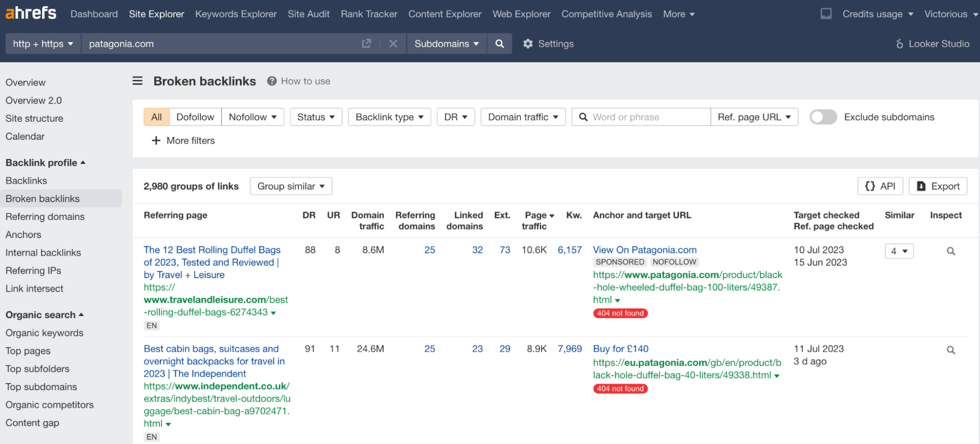Collapse Backlink profile section

[x=46, y=162]
